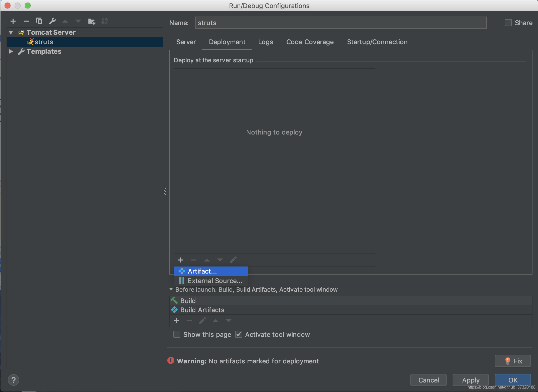The height and width of the screenshot is (392, 538).
Task: Remove before launch task minus icon
Action: point(189,321)
